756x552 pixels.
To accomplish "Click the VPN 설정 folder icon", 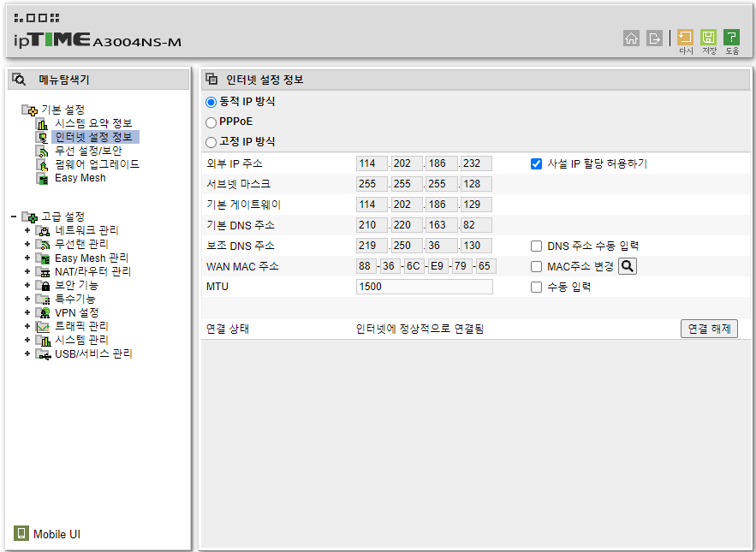I will (x=43, y=313).
